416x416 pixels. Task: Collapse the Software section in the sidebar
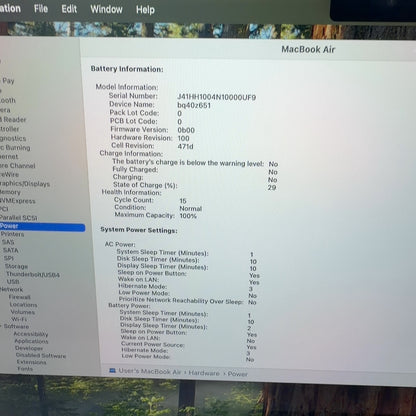[x=1, y=326]
